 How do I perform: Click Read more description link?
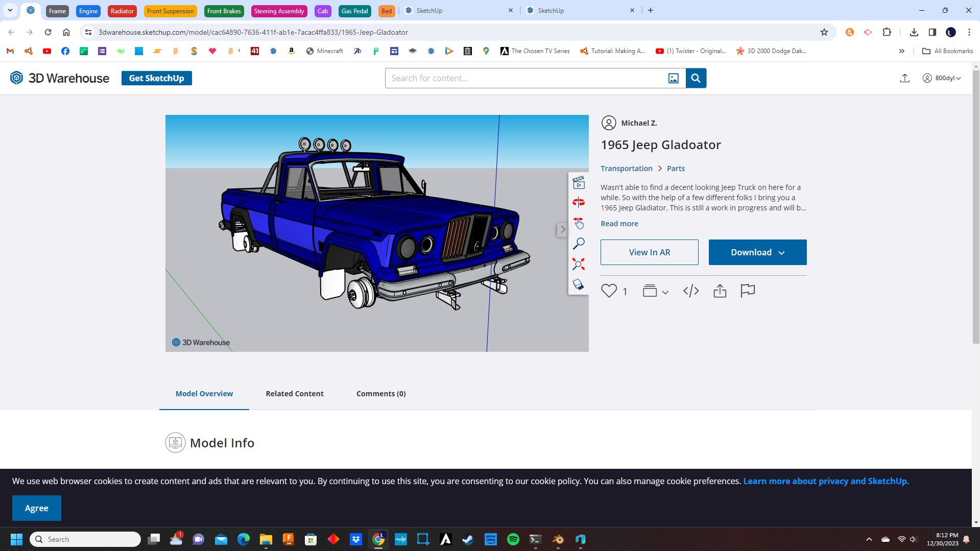(619, 224)
